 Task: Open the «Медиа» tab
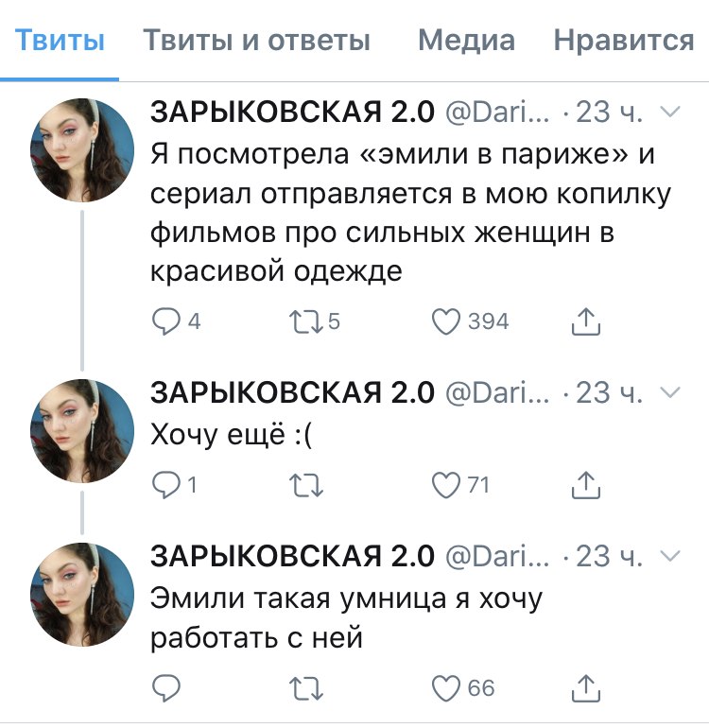coord(466,41)
